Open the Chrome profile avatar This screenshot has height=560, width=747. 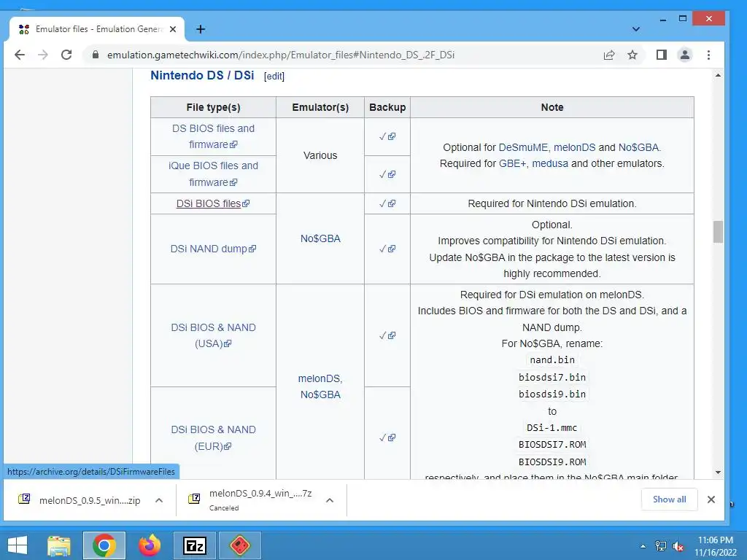(684, 55)
